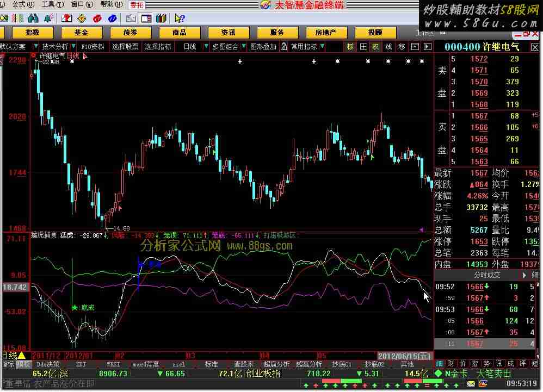This screenshot has width=543, height=392.
Task: Select the WRSI indicator tab
Action: (113, 364)
